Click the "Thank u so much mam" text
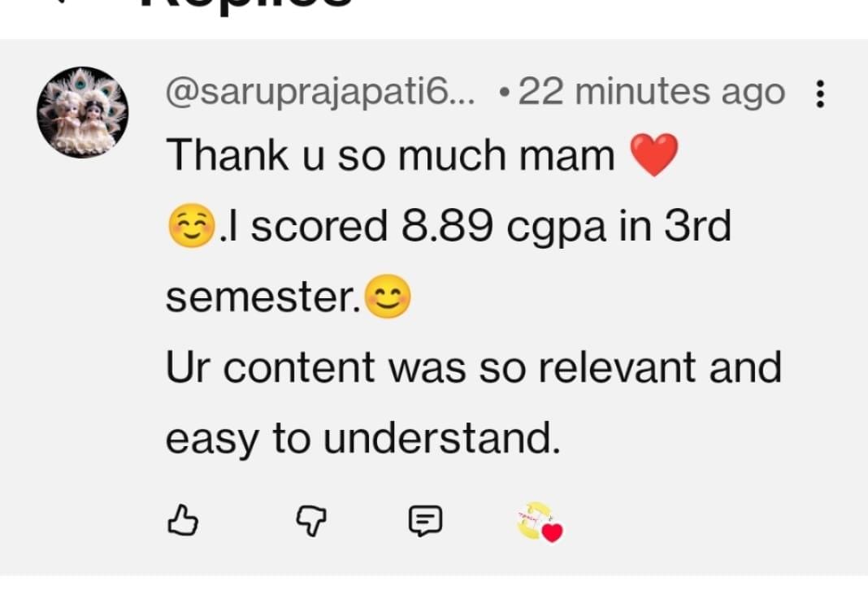 point(390,154)
